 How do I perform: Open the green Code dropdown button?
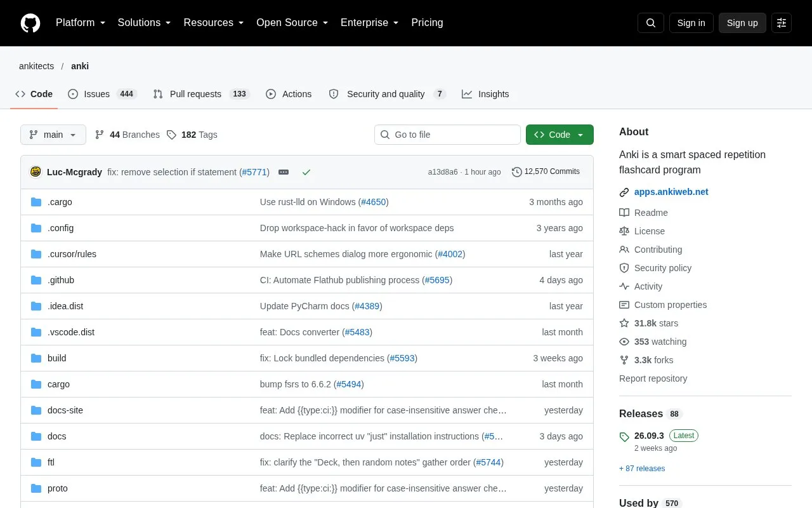560,135
